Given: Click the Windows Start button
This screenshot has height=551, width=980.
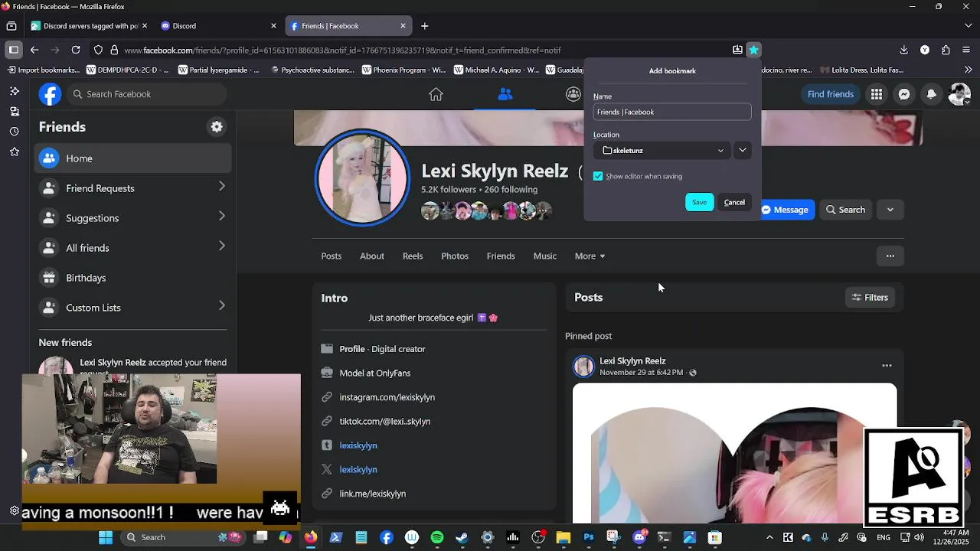Looking at the screenshot, I should (106, 537).
